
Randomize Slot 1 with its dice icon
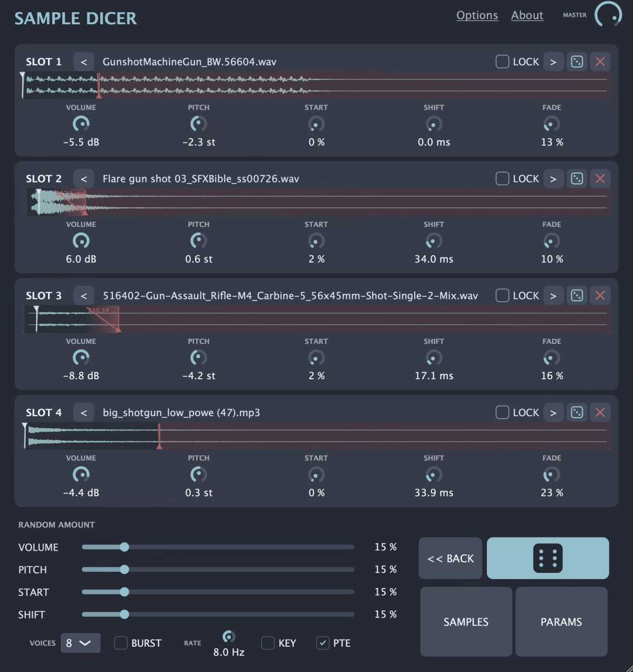click(x=577, y=62)
